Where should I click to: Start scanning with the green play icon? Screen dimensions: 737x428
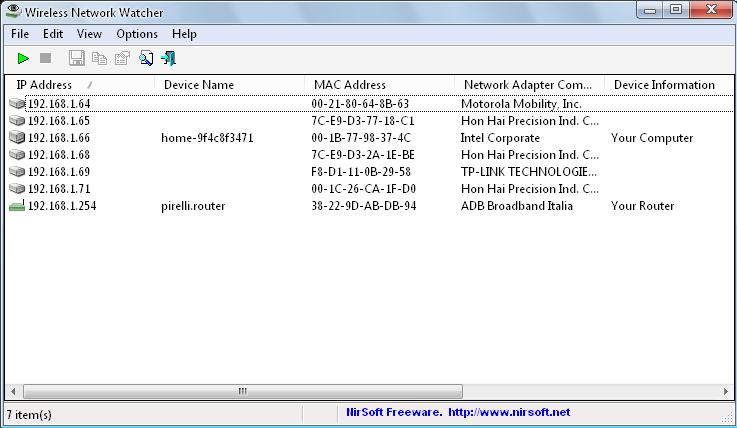tap(23, 58)
